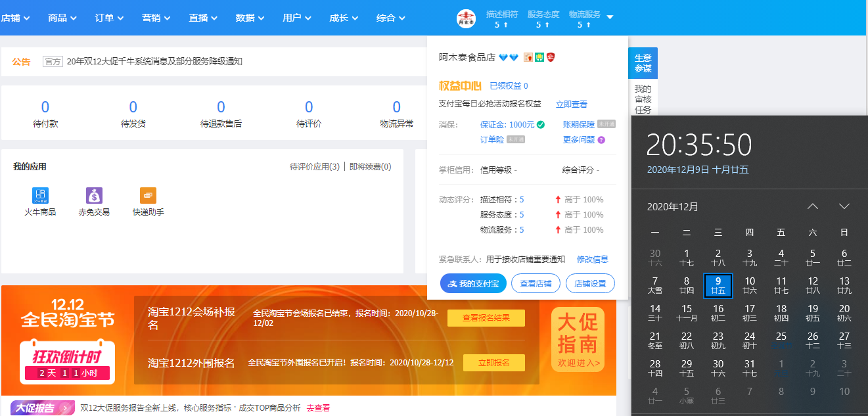Show previous month in calendar

coord(813,206)
